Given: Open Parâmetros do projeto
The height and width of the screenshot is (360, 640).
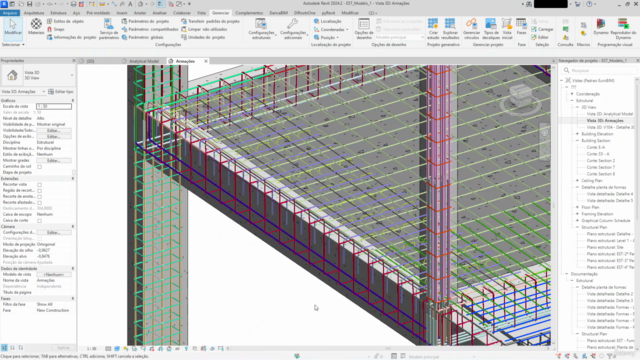Looking at the screenshot, I should 145,21.
